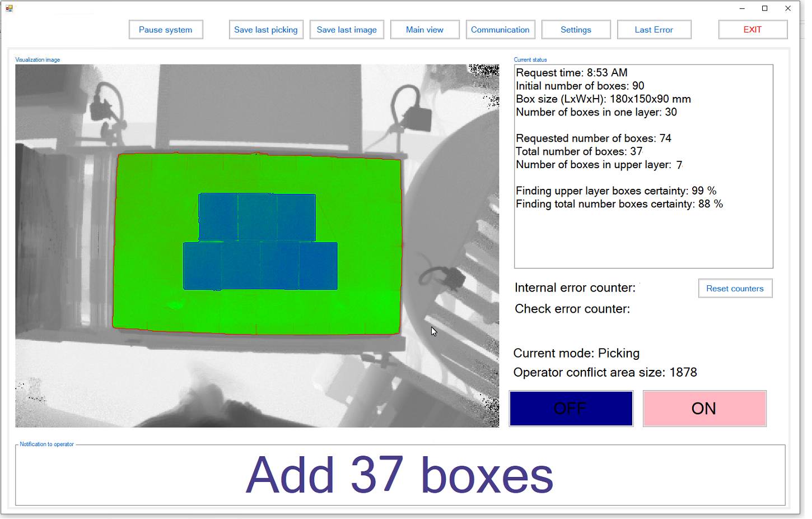Click 'Total number of boxes: 37' line
The height and width of the screenshot is (519, 812).
579,151
